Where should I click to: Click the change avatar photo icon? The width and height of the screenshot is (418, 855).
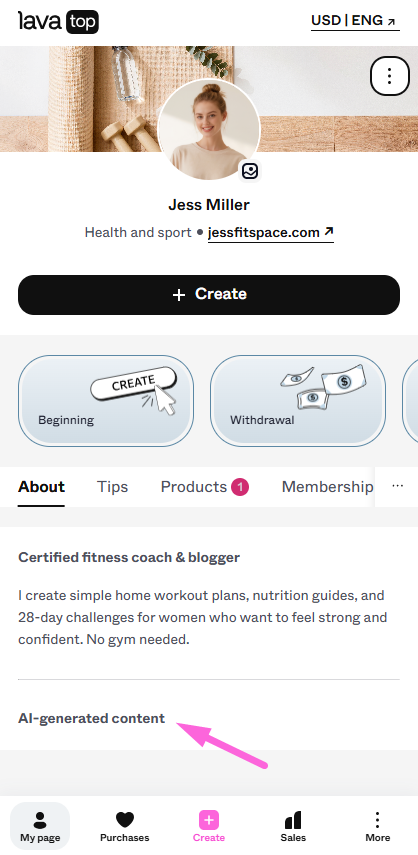click(250, 171)
